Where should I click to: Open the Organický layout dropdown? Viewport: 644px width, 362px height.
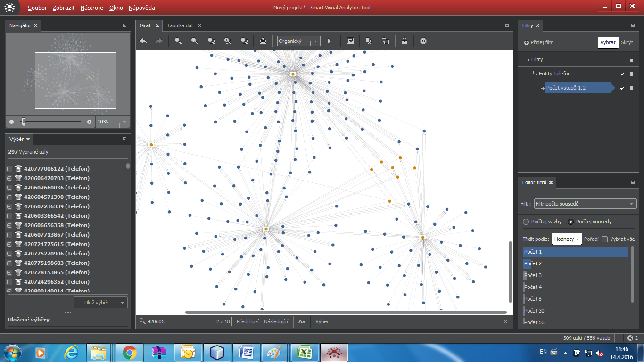[299, 41]
